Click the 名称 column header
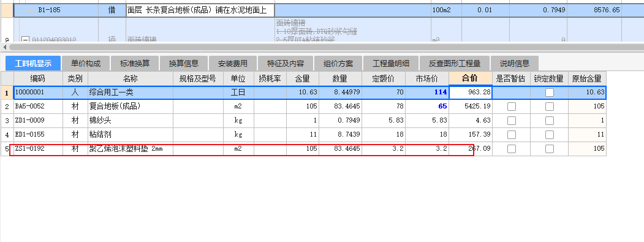This screenshot has height=242, width=644. (x=131, y=78)
